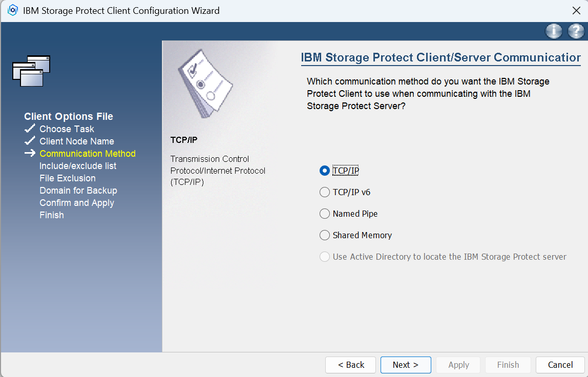Select the TCP/IP radio button

pos(324,171)
